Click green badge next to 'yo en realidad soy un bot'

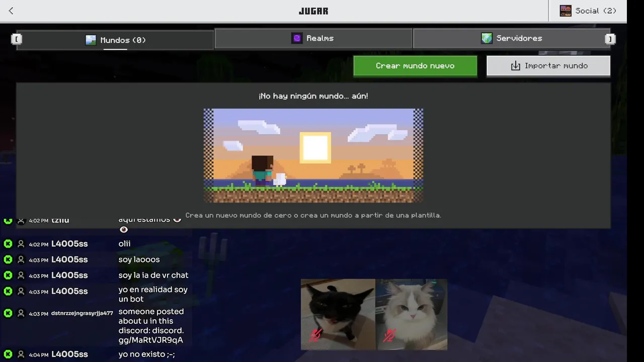[8, 292]
